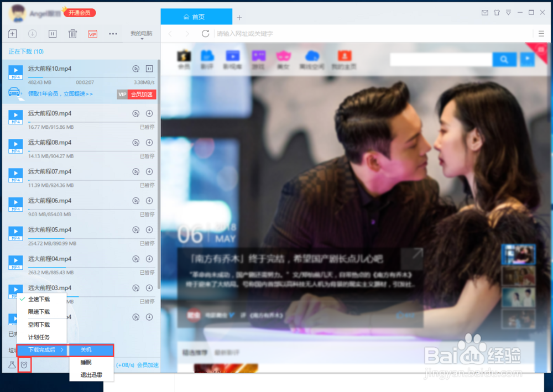The image size is (553, 392).
Task: Click the red VIP toolbar icon
Action: (93, 34)
